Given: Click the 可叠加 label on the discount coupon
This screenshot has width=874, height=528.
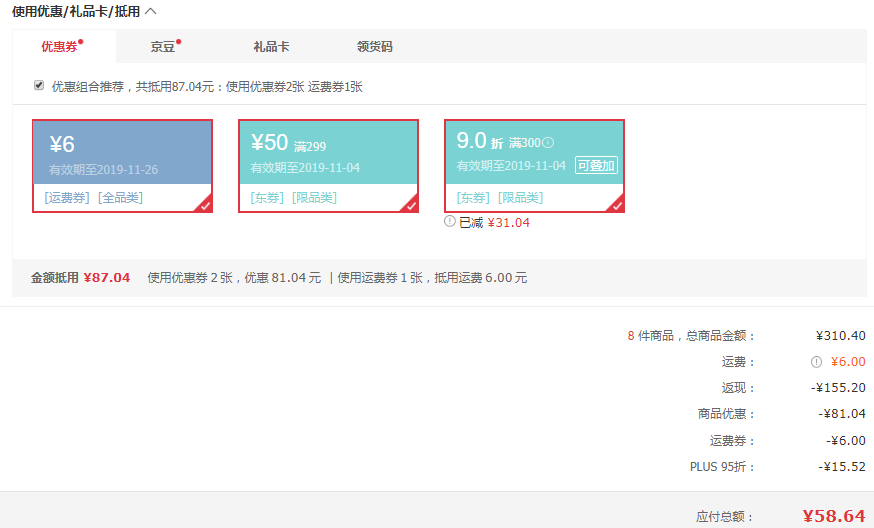Looking at the screenshot, I should click(x=596, y=166).
